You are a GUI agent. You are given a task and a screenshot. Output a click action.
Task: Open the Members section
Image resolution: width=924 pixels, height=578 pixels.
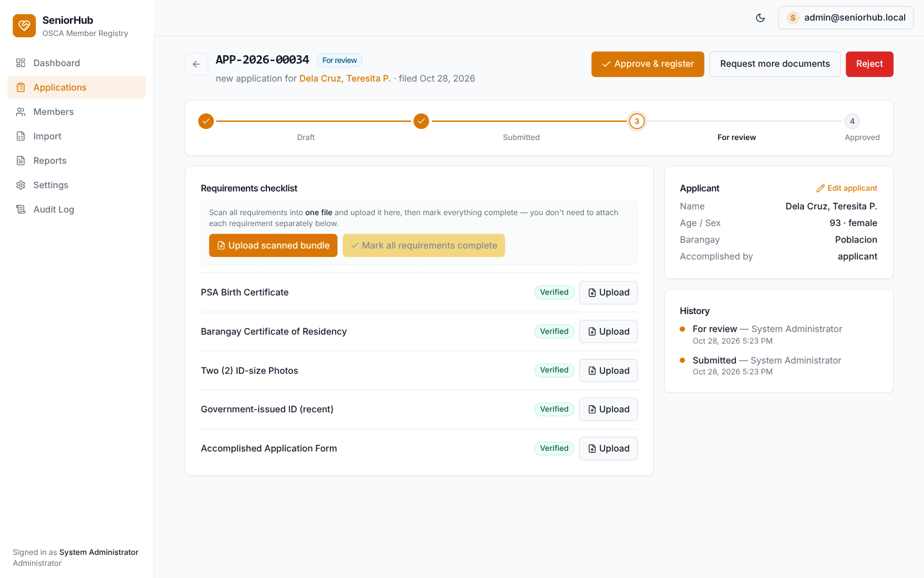point(76,112)
